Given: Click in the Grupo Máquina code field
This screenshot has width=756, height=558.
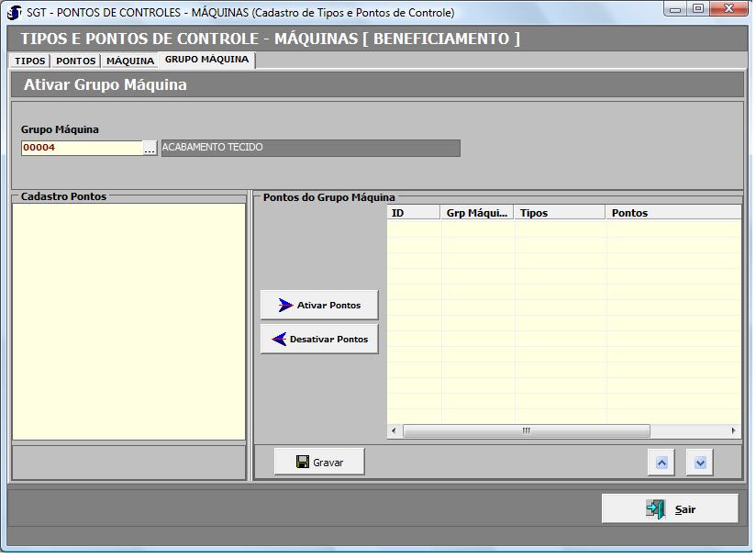Looking at the screenshot, I should pos(81,148).
